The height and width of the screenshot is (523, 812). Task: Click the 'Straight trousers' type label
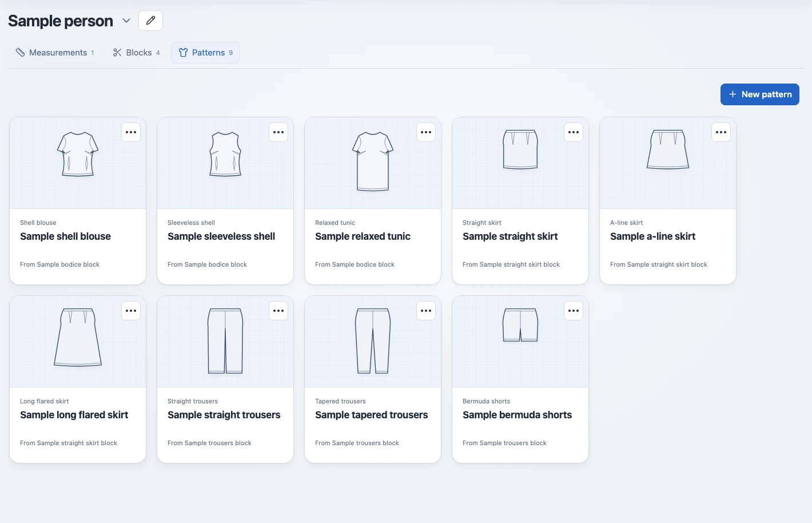click(193, 401)
